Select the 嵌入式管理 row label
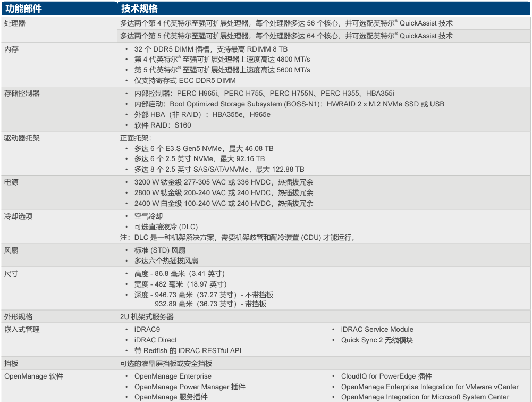This screenshot has width=532, height=402. click(22, 329)
